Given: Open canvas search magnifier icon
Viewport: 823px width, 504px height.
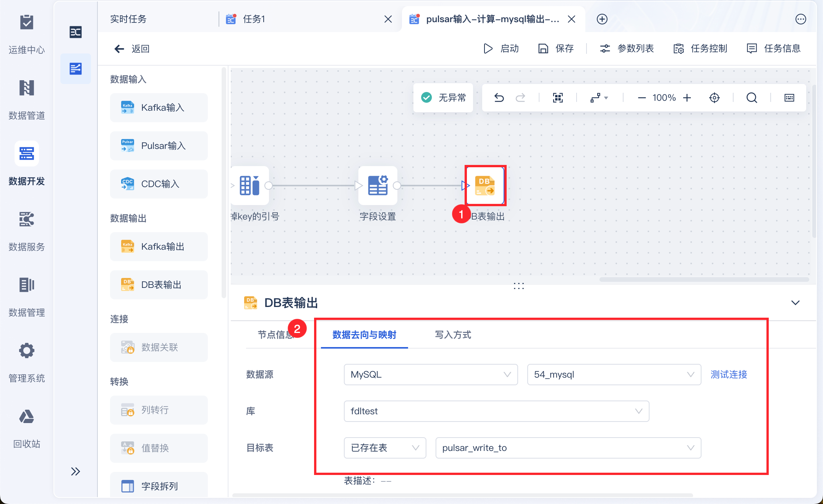Looking at the screenshot, I should [752, 98].
